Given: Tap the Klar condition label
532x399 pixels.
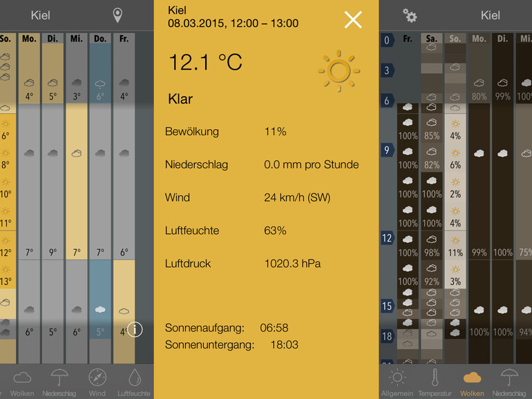Looking at the screenshot, I should 180,99.
